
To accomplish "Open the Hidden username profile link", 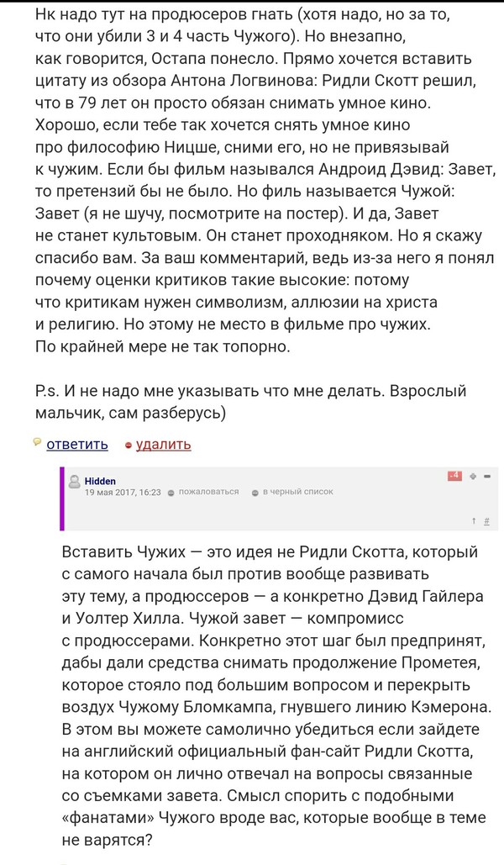I will click(100, 481).
